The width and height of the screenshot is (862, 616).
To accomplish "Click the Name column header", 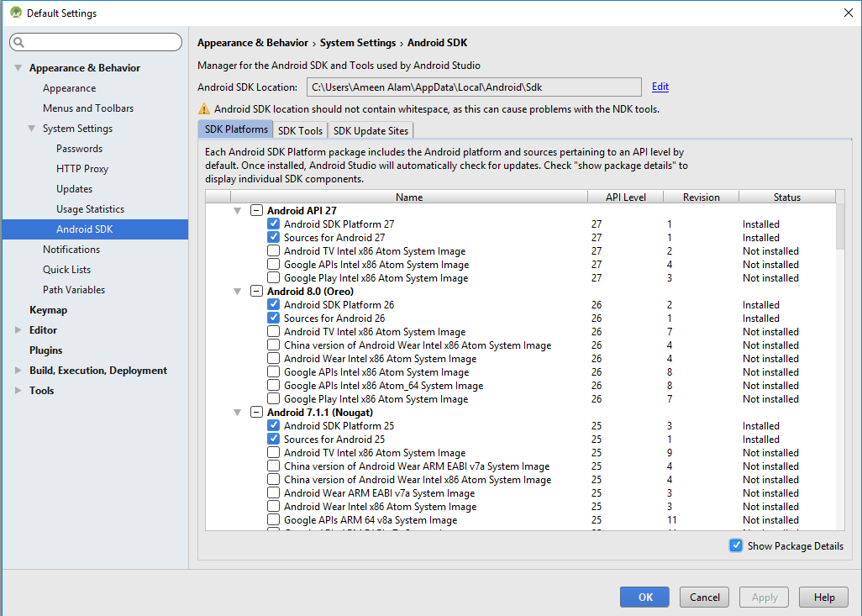I will tap(409, 197).
